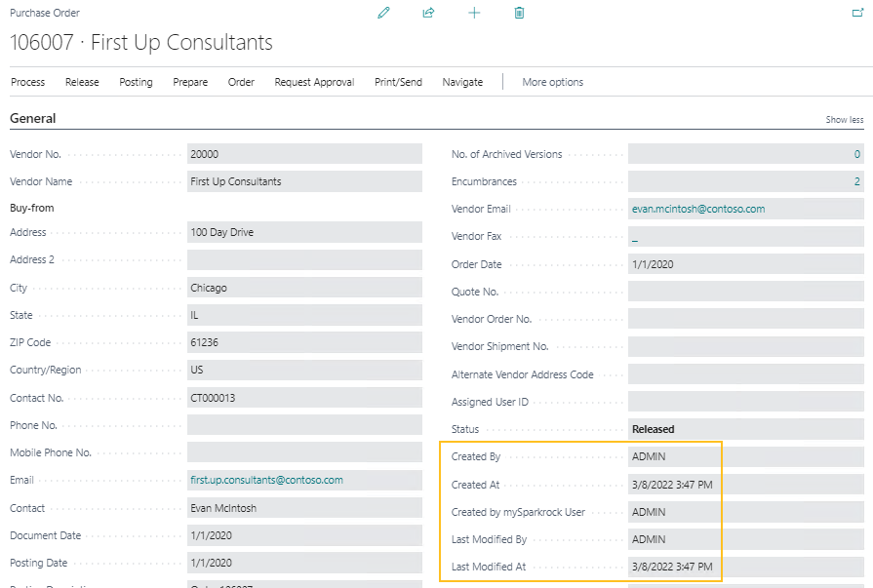Click the No. of Archived Versions value 0
This screenshot has height=588, width=873.
coord(856,154)
